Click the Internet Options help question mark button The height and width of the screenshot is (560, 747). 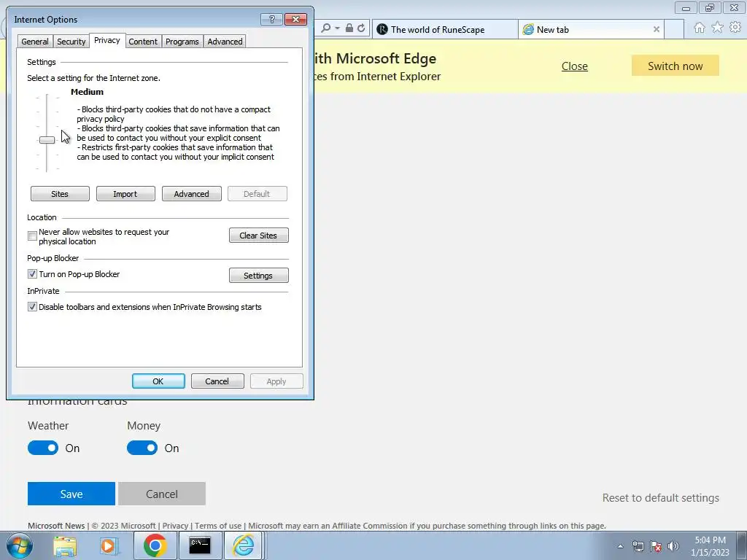[x=271, y=19]
